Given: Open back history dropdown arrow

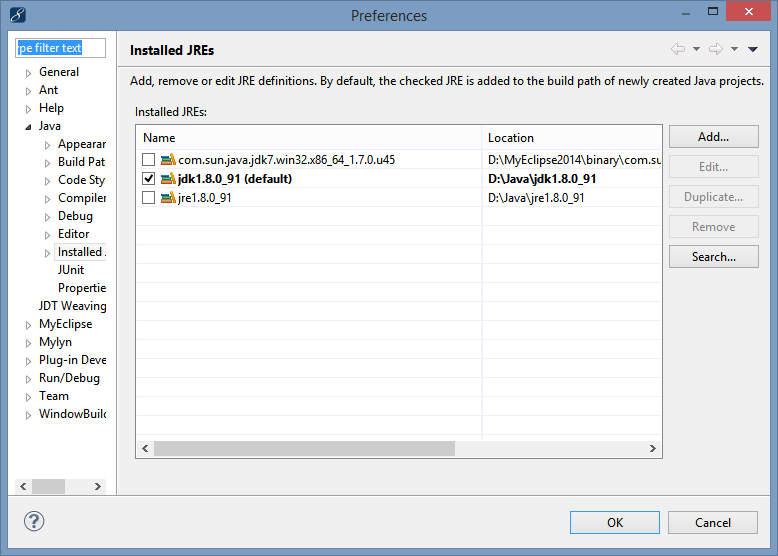Looking at the screenshot, I should (x=696, y=49).
